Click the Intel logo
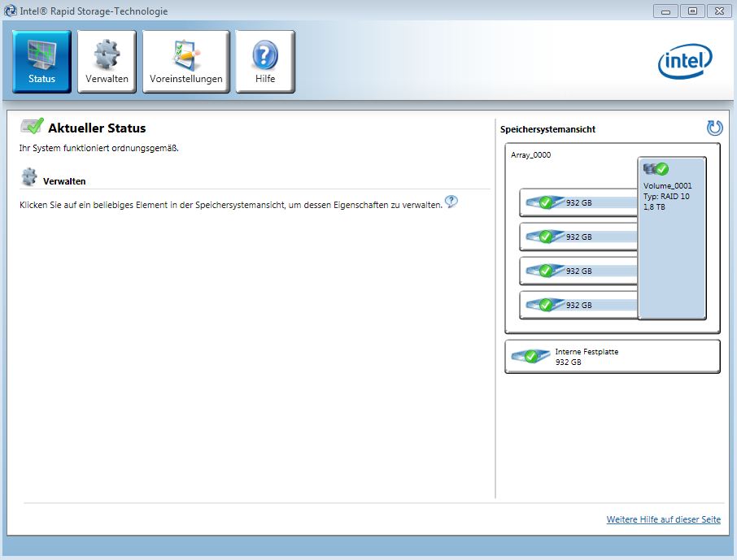This screenshot has width=737, height=560. pos(685,61)
